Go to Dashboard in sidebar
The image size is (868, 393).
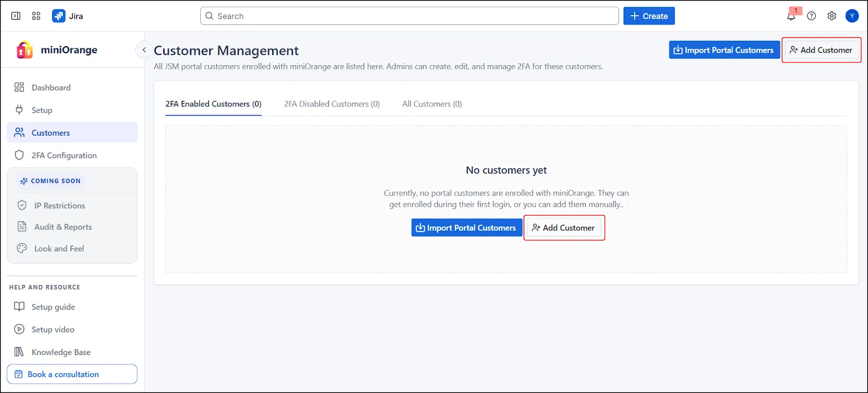tap(72, 87)
